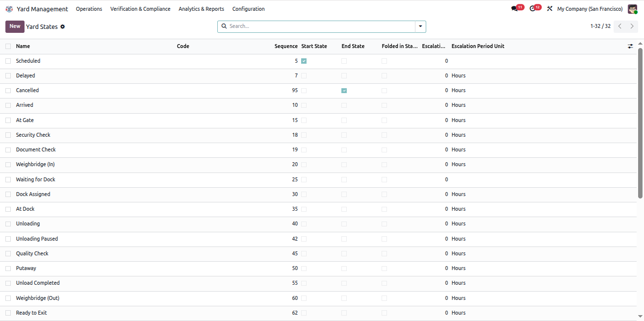Open My Company (San Francisco) company switcher
This screenshot has height=321, width=644.
590,9
